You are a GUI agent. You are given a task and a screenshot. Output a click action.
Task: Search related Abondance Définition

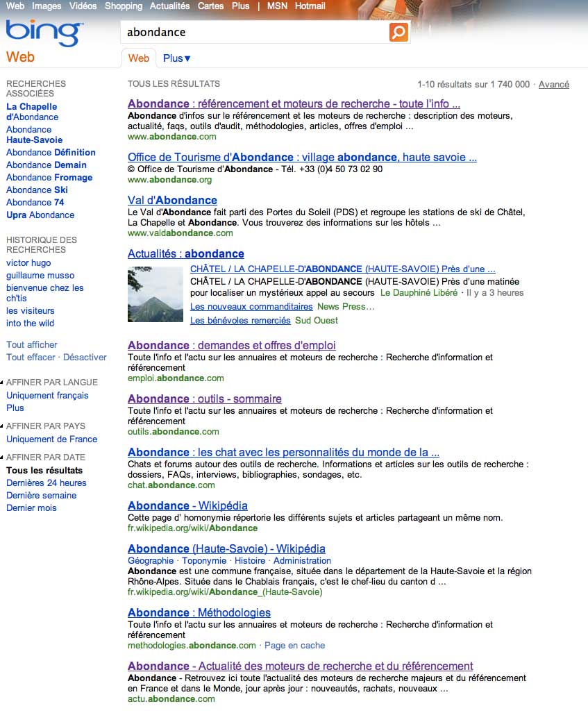click(51, 152)
